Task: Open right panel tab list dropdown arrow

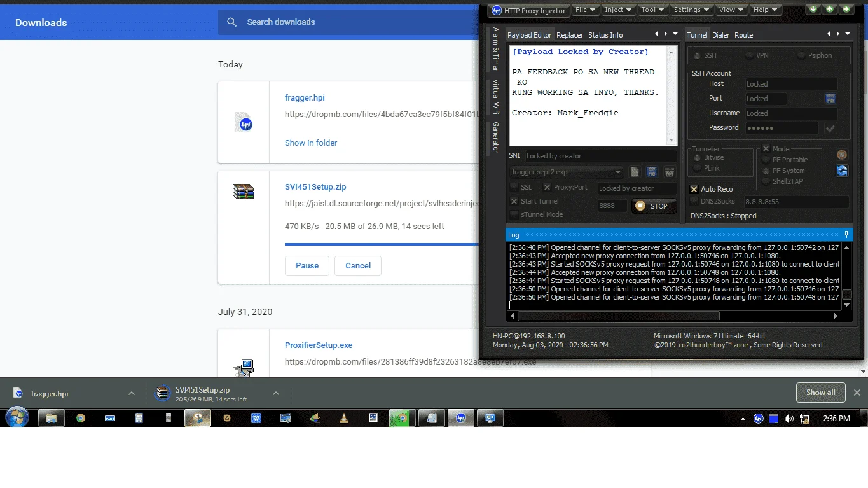Action: pyautogui.click(x=848, y=34)
